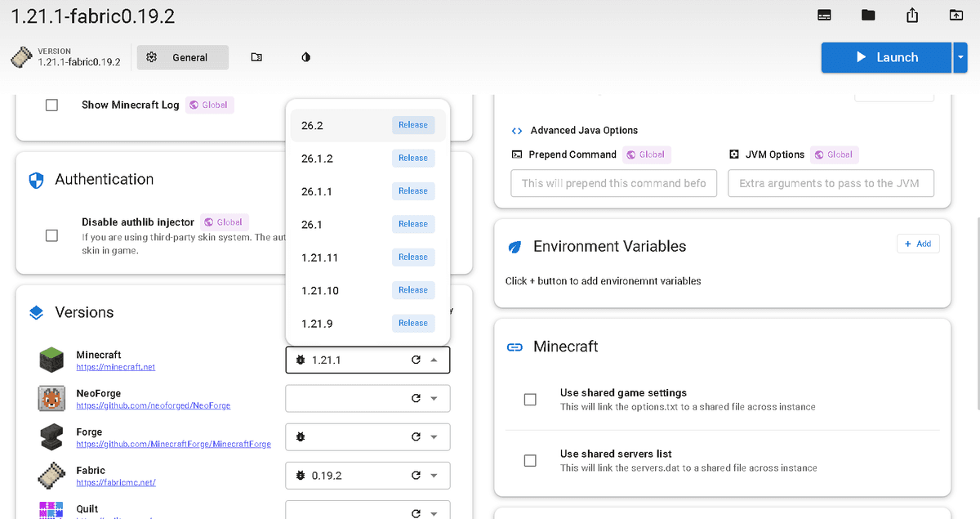This screenshot has height=519, width=980.
Task: Expand the Forge version dropdown arrow
Action: (434, 436)
